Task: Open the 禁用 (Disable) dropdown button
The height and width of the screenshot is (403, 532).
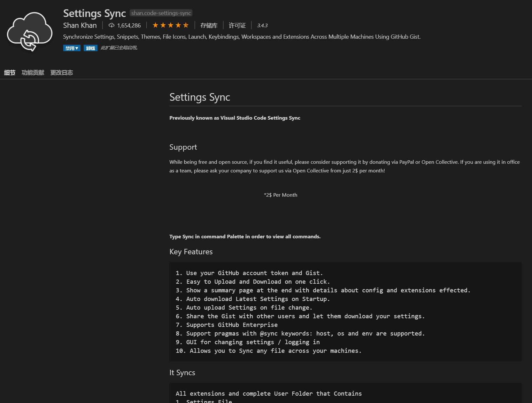Action: pyautogui.click(x=72, y=48)
